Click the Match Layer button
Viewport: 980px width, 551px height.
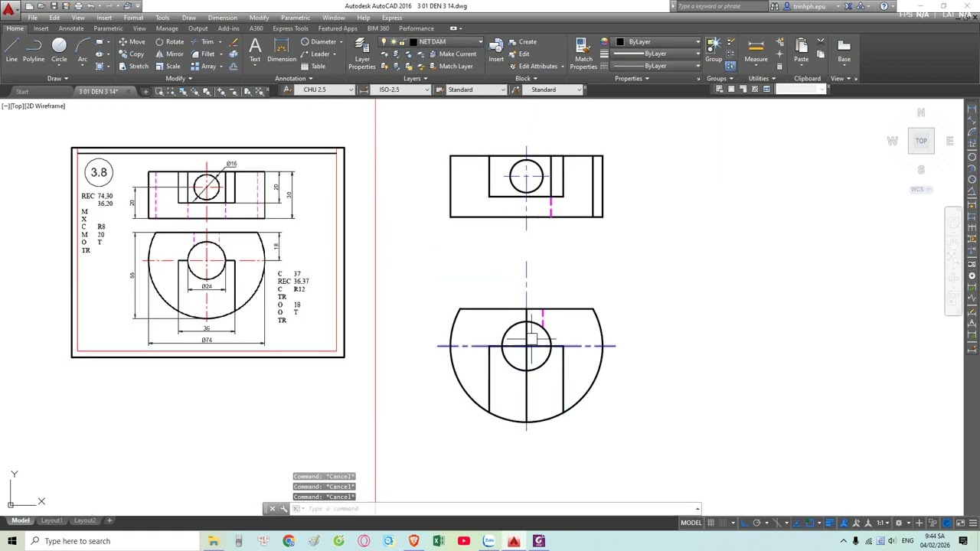click(450, 67)
